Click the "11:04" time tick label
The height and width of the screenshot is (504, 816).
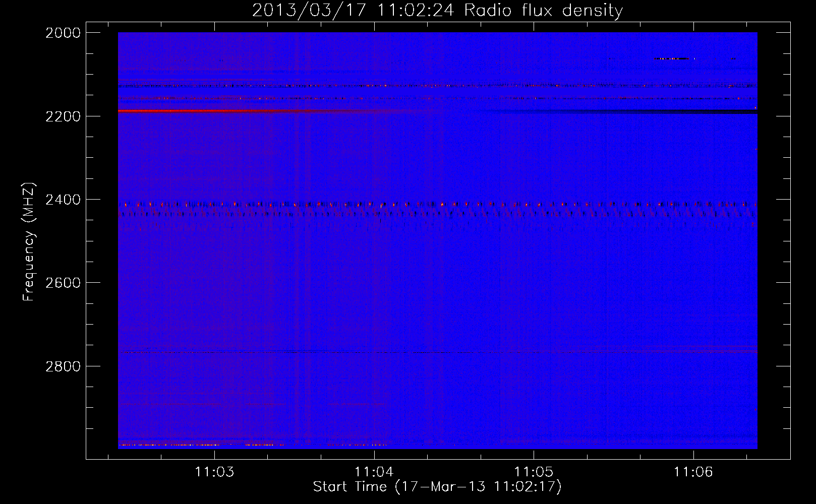(x=374, y=472)
